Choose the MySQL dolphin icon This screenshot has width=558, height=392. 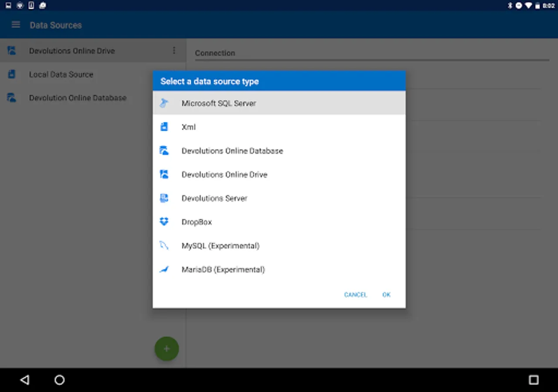coord(164,246)
